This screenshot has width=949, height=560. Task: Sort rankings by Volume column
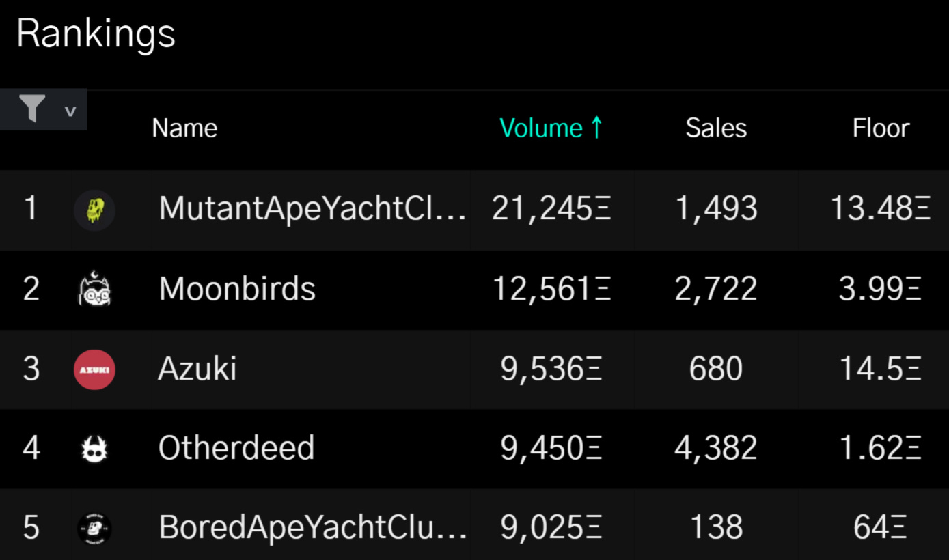tap(540, 128)
